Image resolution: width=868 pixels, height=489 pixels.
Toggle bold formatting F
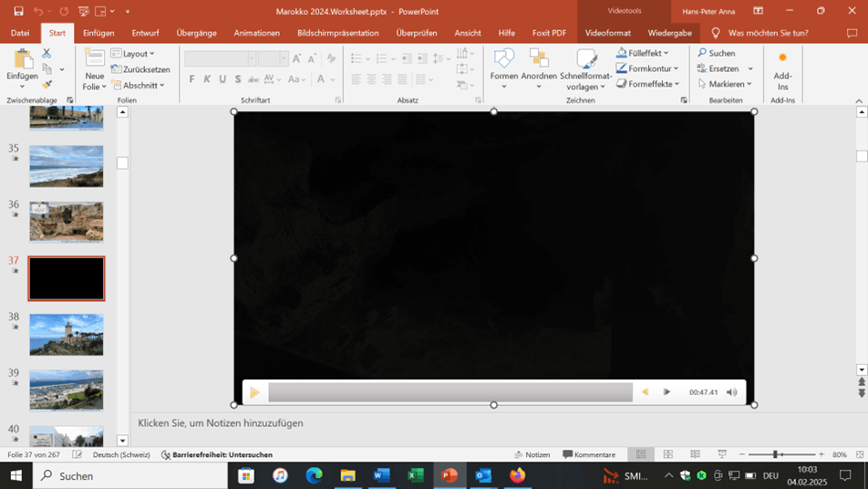coord(191,79)
